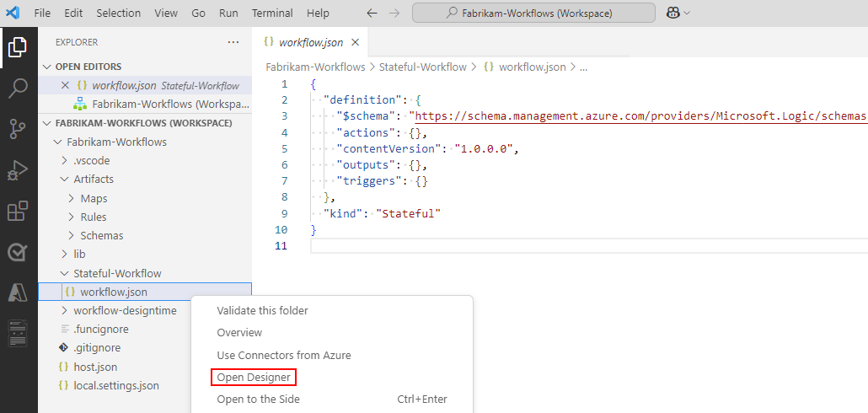This screenshot has width=868, height=413.
Task: Open the Source Control view
Action: [18, 129]
